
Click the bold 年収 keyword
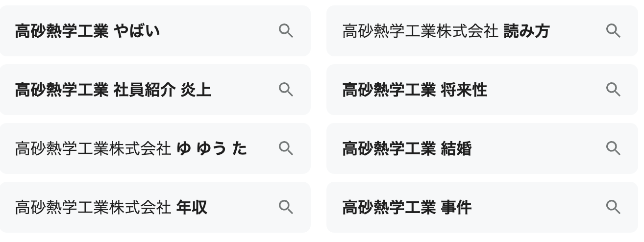pyautogui.click(x=191, y=208)
